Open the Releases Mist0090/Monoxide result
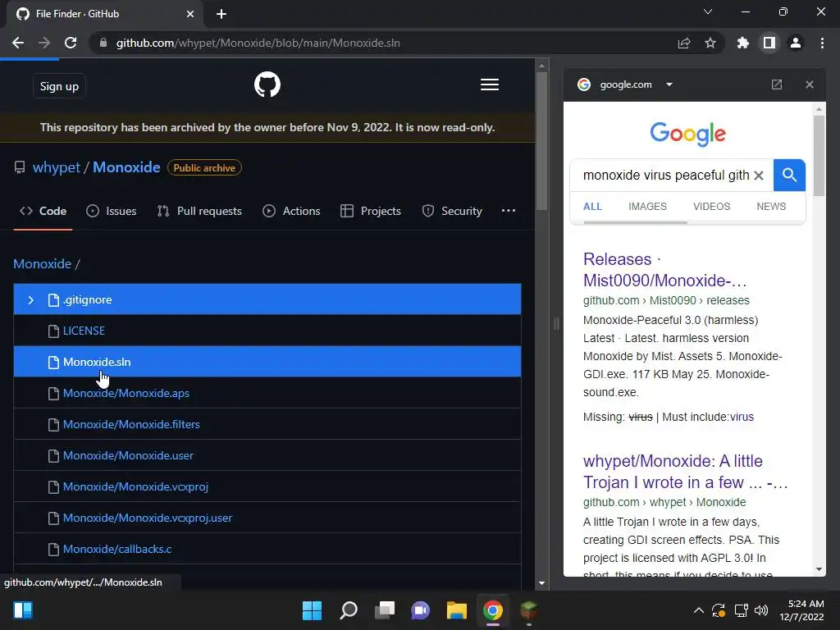 [x=664, y=269]
